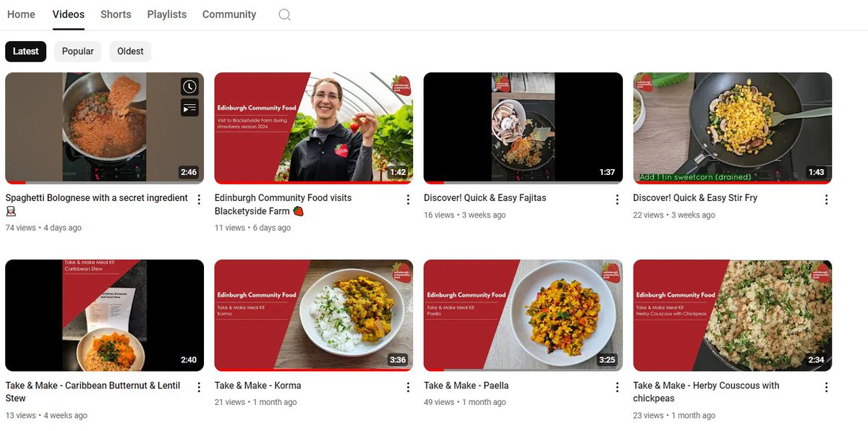Open more options for Caribbean Butternut & Lentil Stew
This screenshot has width=868, height=431.
point(199,388)
